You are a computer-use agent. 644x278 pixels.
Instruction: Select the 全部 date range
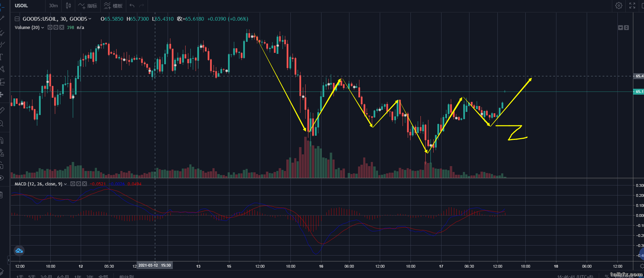point(103,276)
